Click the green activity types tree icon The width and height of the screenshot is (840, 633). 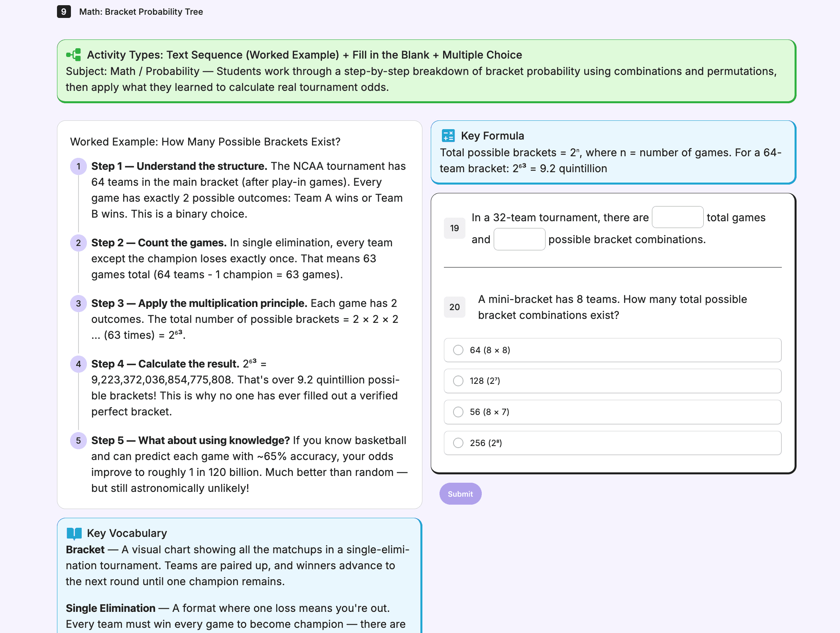click(x=74, y=55)
